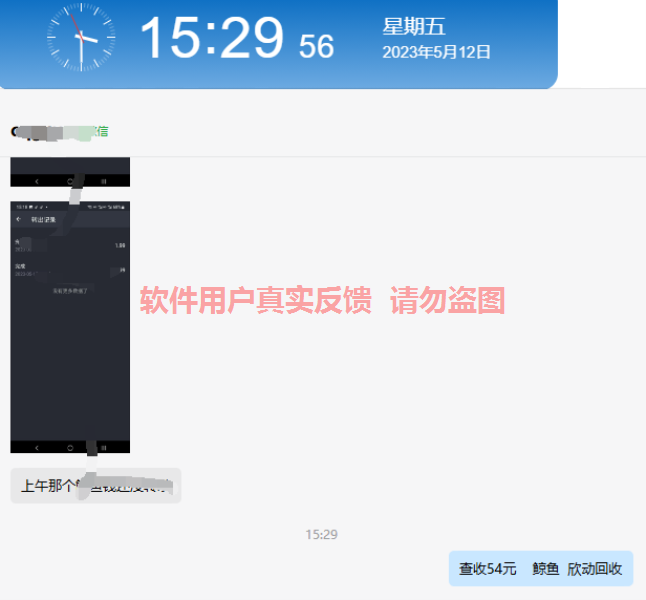Viewport: 646px width, 600px height.
Task: Click the digital time 15:29
Action: click(211, 38)
